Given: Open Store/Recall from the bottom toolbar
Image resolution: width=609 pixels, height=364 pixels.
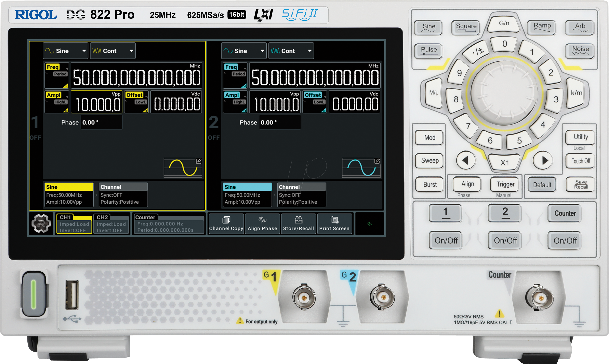Looking at the screenshot, I should 299,223.
